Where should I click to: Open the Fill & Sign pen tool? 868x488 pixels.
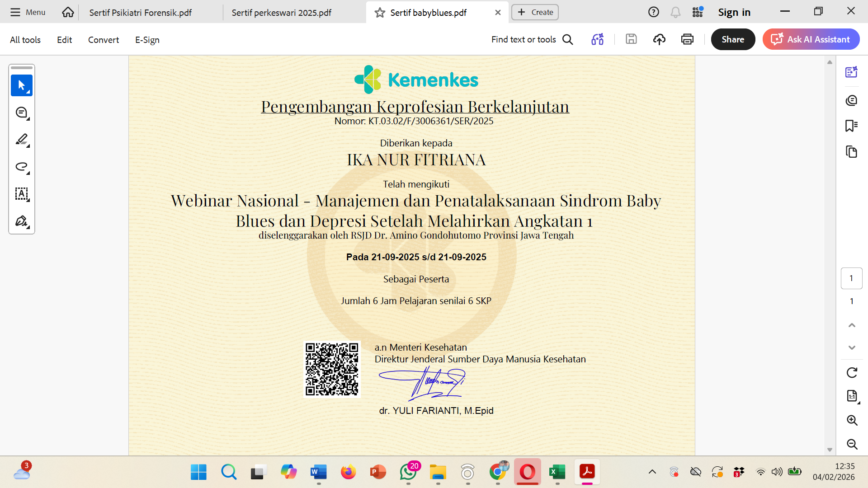tap(21, 221)
